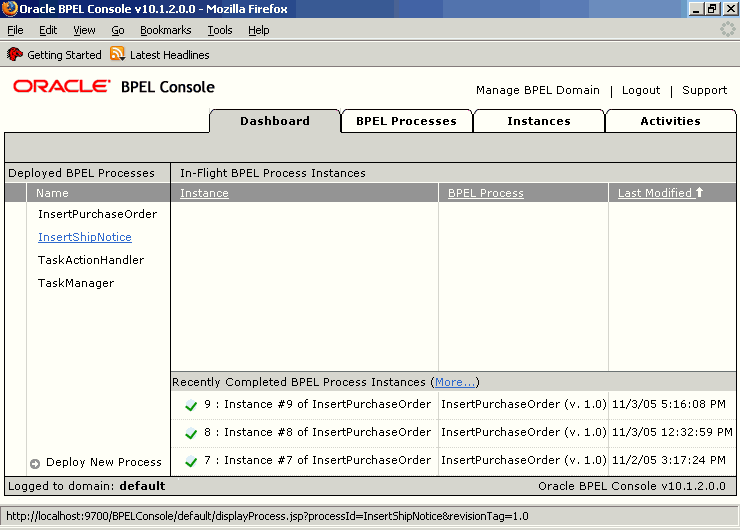Open the Support link

click(704, 90)
